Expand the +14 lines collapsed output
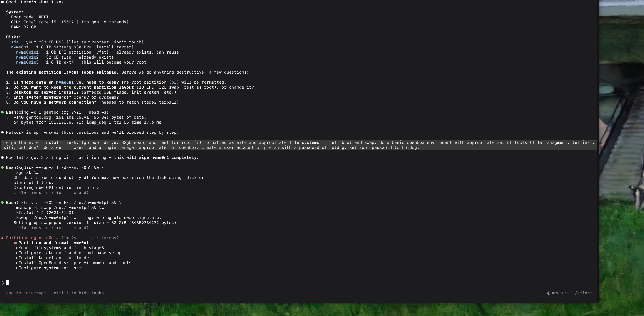 51,228
